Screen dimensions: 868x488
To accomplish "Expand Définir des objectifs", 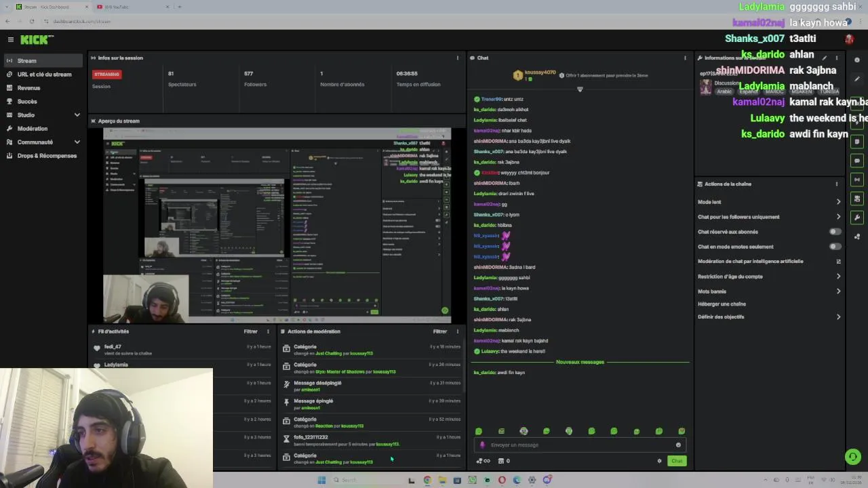I will pyautogui.click(x=769, y=317).
